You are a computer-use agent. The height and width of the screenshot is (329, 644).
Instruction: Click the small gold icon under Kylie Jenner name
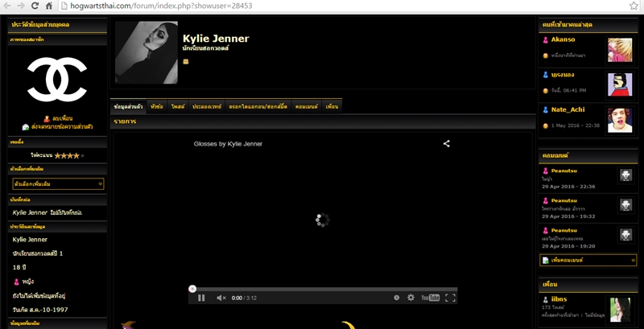186,61
